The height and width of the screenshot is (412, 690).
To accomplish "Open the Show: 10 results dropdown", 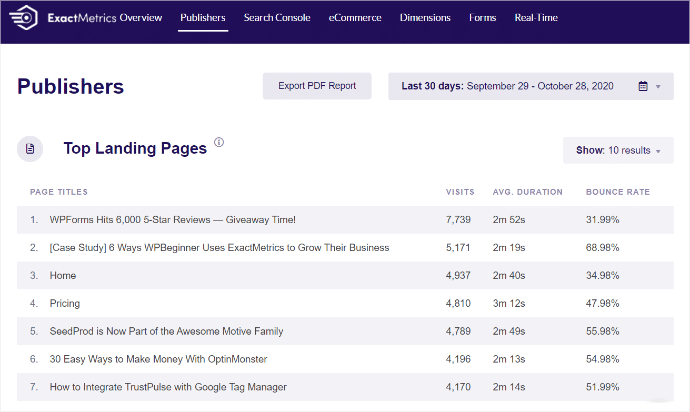I will 618,151.
